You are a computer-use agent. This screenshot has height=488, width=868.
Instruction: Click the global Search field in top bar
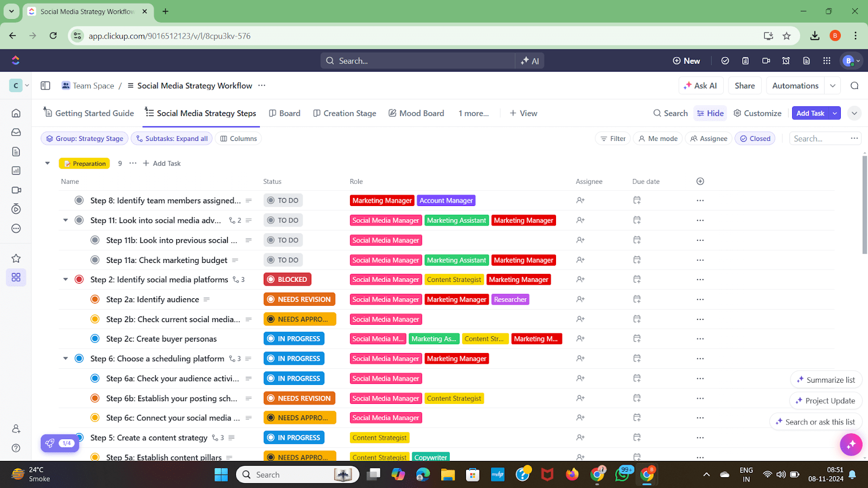pyautogui.click(x=418, y=61)
